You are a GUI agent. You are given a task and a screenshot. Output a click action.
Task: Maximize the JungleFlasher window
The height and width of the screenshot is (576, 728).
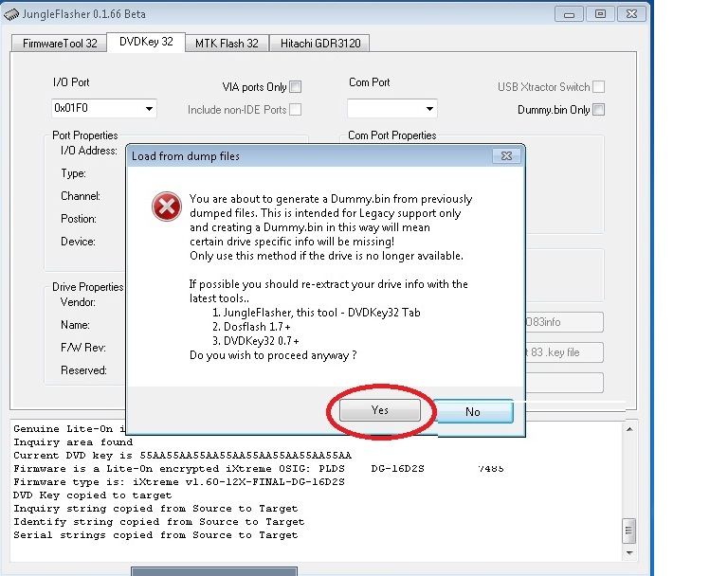tap(600, 13)
